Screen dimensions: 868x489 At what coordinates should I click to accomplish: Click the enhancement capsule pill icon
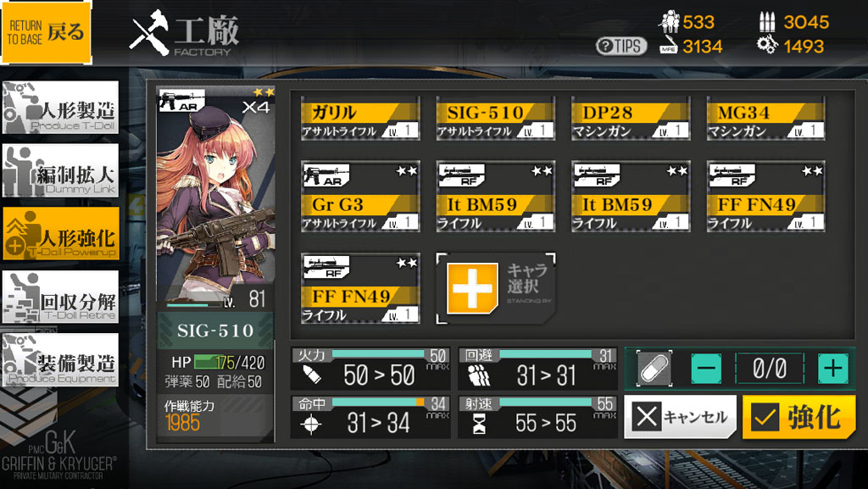(x=655, y=369)
